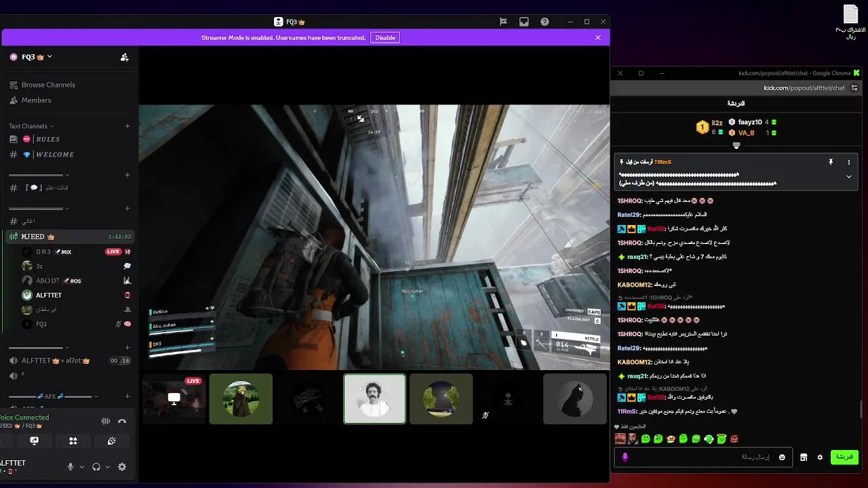Open the WELCOME text channel

coord(69,155)
